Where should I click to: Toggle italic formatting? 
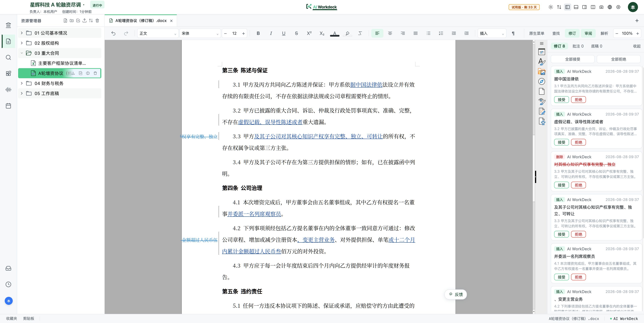pyautogui.click(x=271, y=33)
